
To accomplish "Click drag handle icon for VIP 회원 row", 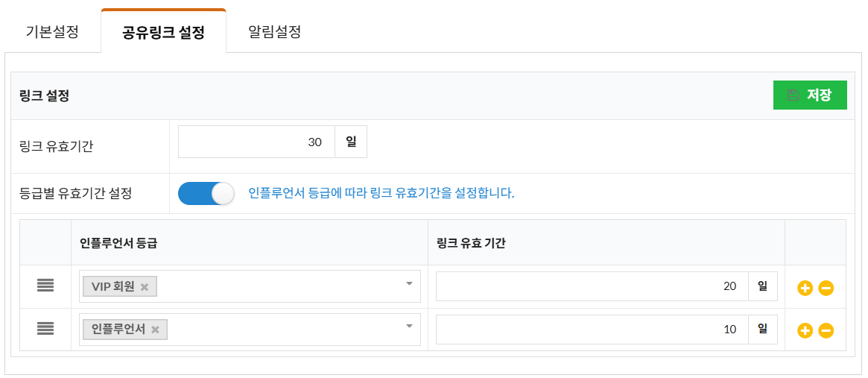I will (x=45, y=286).
